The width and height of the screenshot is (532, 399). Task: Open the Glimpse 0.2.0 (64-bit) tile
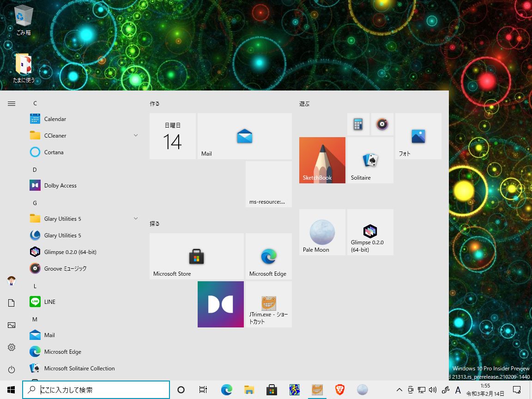(x=370, y=232)
